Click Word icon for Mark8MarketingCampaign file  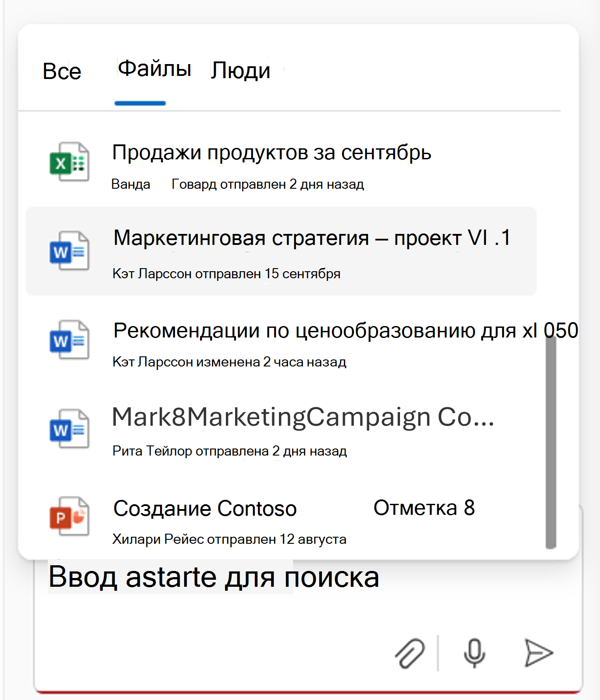69,428
